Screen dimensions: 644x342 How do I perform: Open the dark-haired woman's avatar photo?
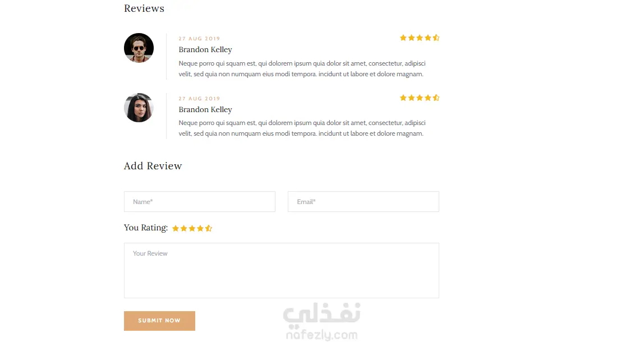coord(139,108)
